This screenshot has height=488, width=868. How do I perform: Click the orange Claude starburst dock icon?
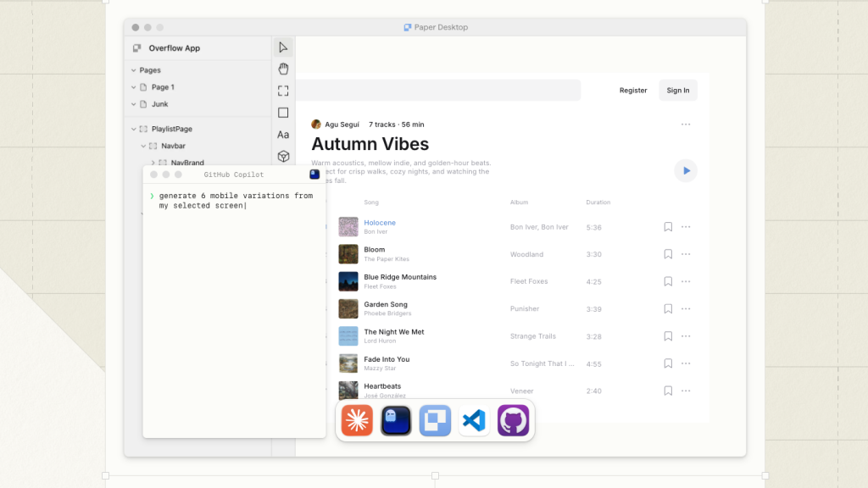[x=357, y=420]
